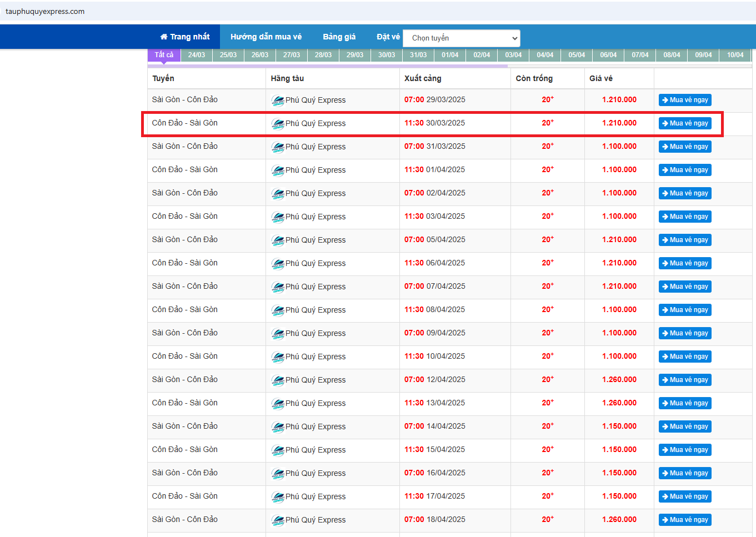Click Phú Quý Express logo in 05/04/2025 row
The image size is (756, 537).
pyautogui.click(x=278, y=240)
